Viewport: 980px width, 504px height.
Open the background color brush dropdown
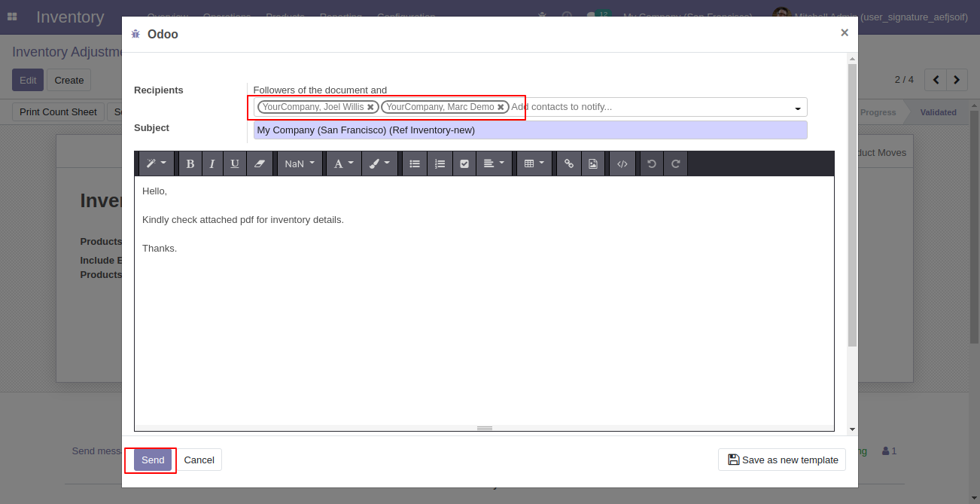[379, 163]
